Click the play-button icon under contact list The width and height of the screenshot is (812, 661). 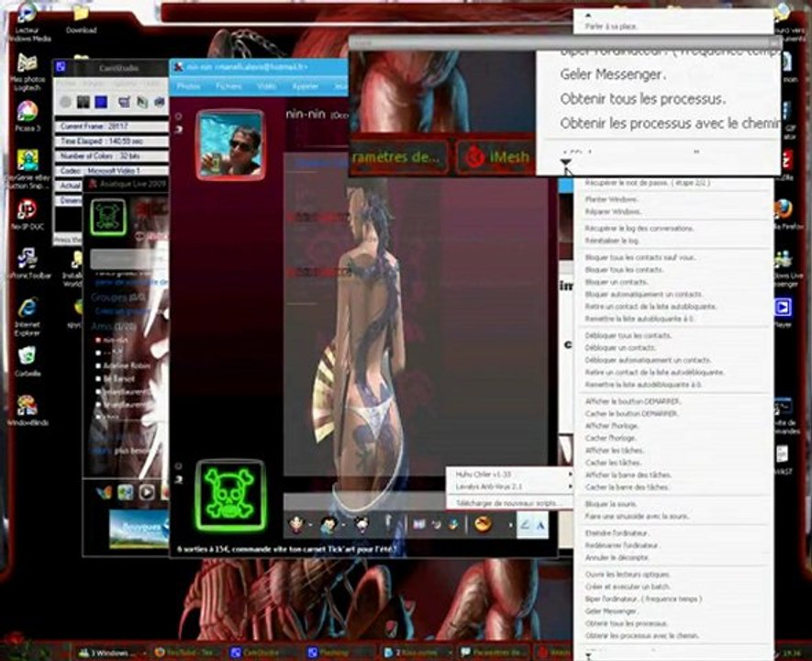[x=147, y=492]
